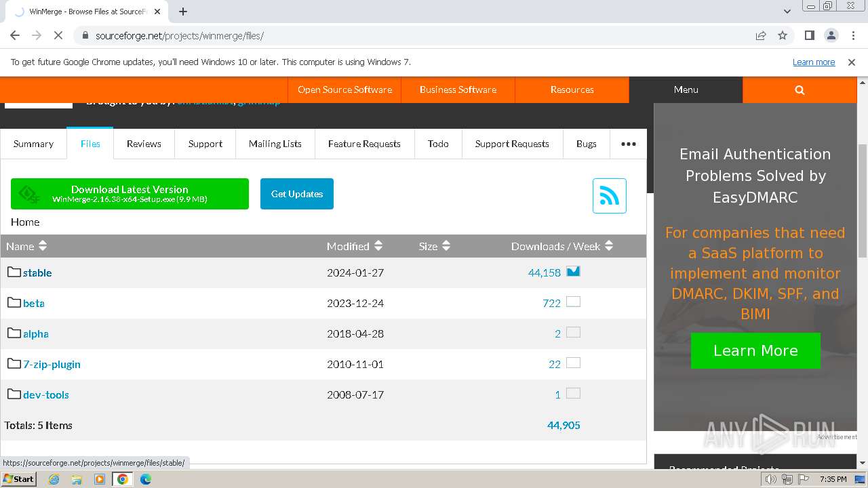Screen dimensions: 868x488
Task: Switch to the Support Requests tab
Action: click(512, 144)
